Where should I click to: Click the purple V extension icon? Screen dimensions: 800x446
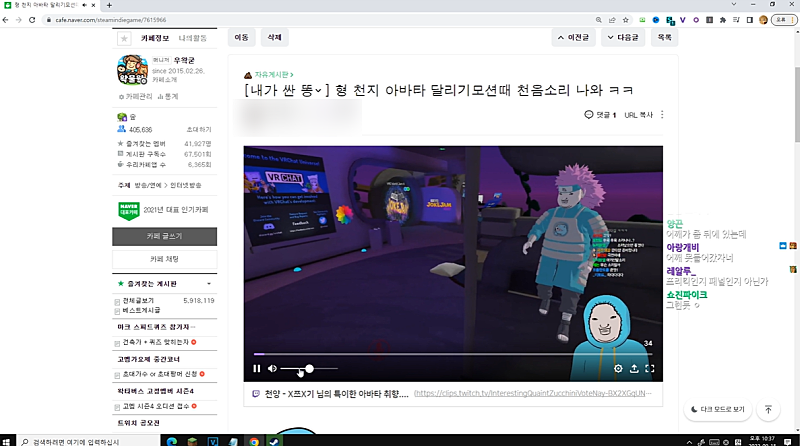click(683, 20)
